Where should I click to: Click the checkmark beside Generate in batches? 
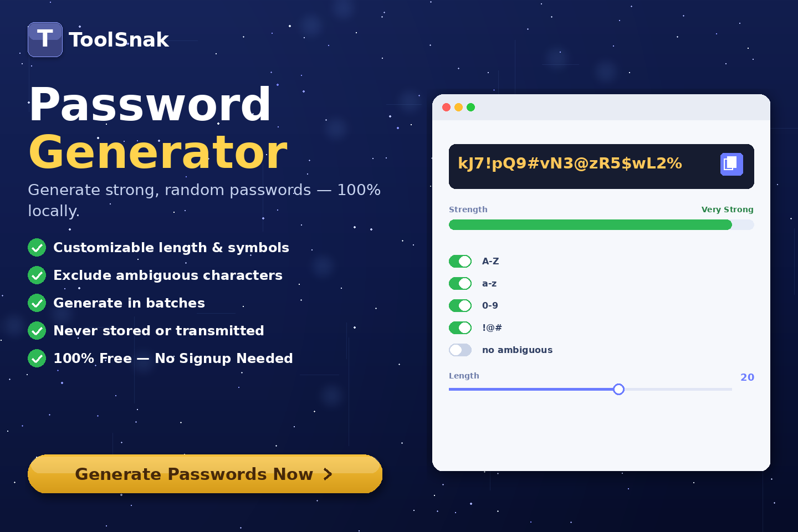tap(37, 303)
